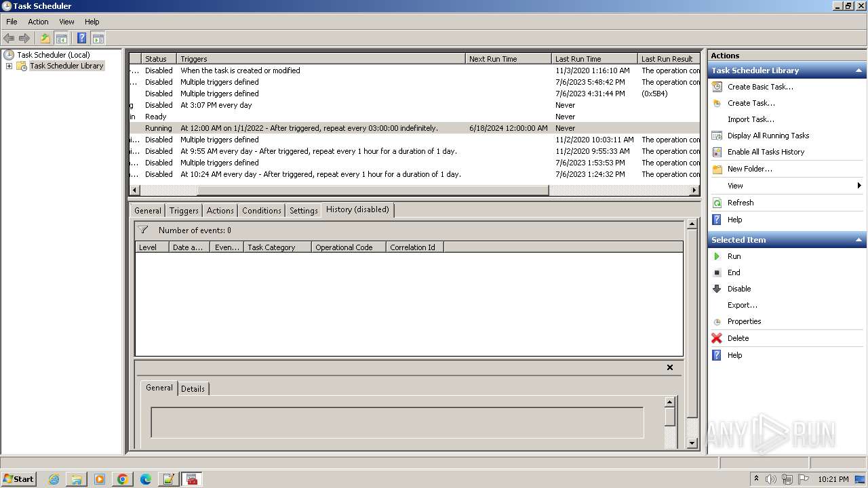
Task: Close the event details pane
Action: pyautogui.click(x=670, y=367)
